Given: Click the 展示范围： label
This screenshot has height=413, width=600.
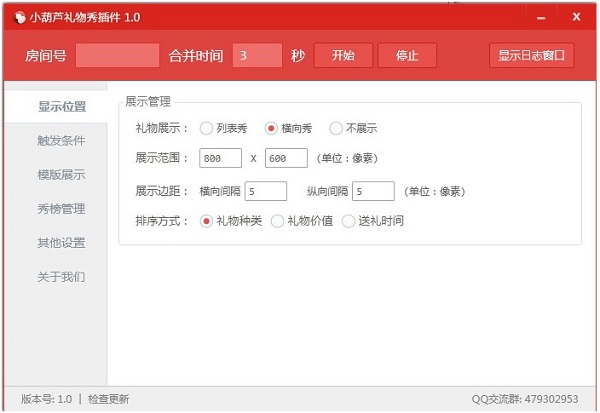Looking at the screenshot, I should coord(162,158).
